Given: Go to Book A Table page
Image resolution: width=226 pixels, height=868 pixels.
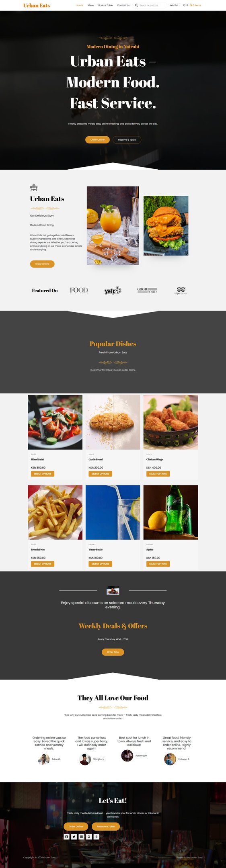Looking at the screenshot, I should tap(105, 5).
